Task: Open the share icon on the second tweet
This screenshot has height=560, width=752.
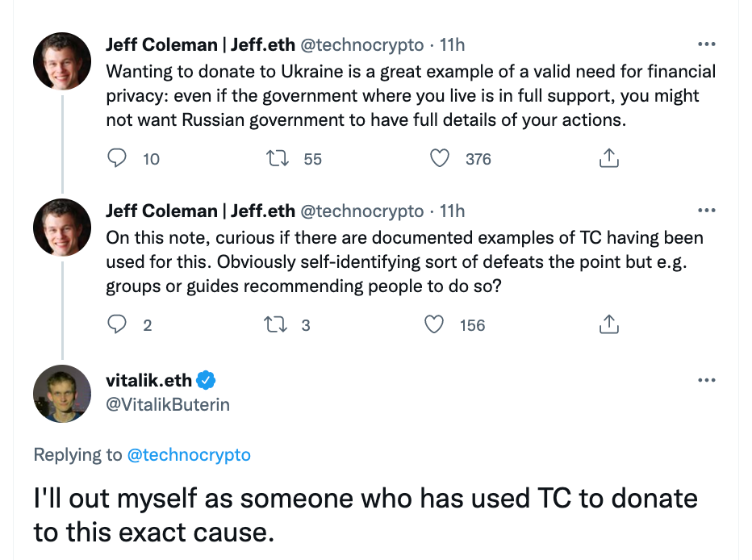Action: (x=609, y=324)
